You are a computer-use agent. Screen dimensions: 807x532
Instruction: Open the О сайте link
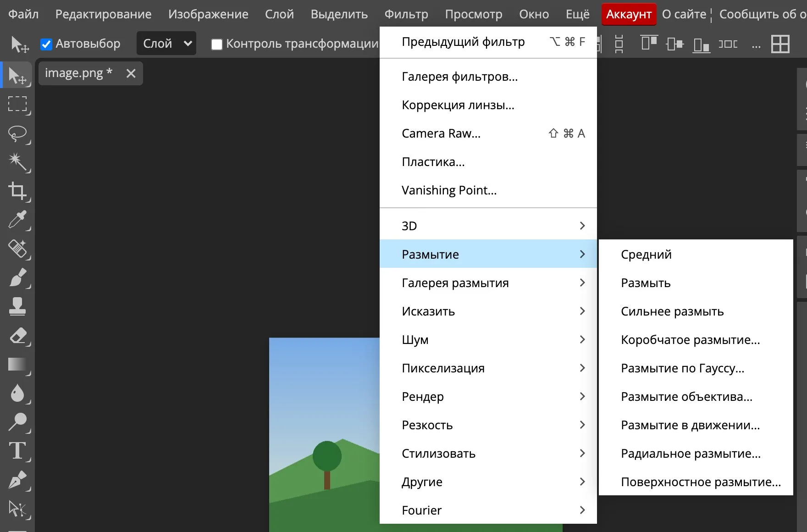point(684,14)
